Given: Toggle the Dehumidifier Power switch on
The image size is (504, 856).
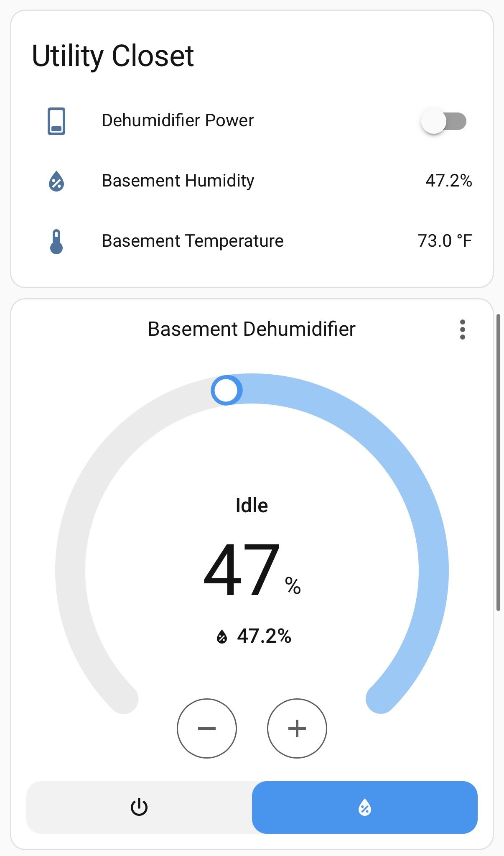Looking at the screenshot, I should point(444,121).
